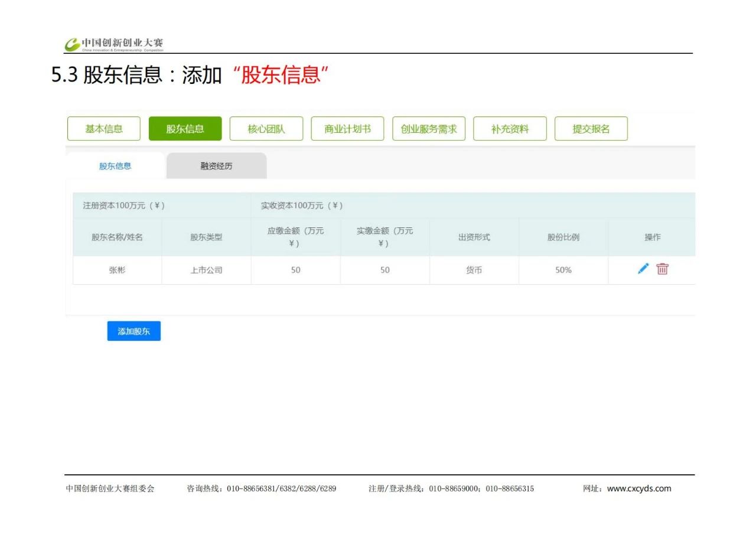Navigate to the 补充资料 tab

(510, 129)
